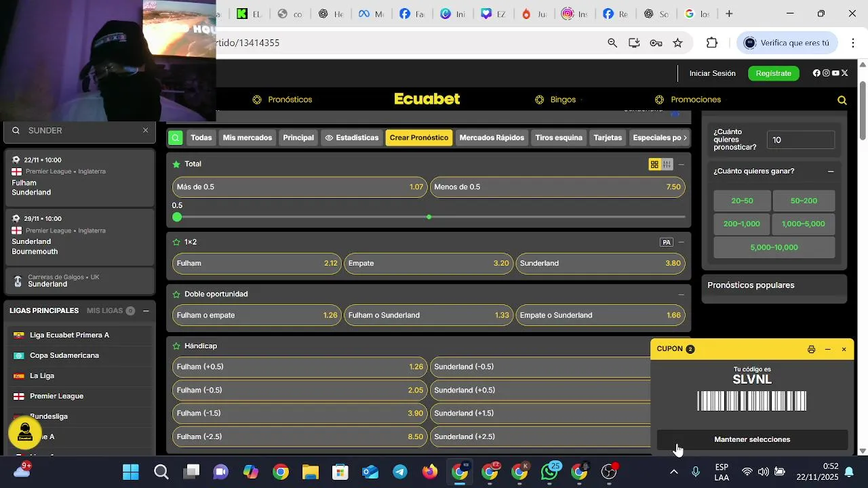868x488 pixels.
Task: Click the yellow search magnifier in site navigation
Action: tap(842, 100)
